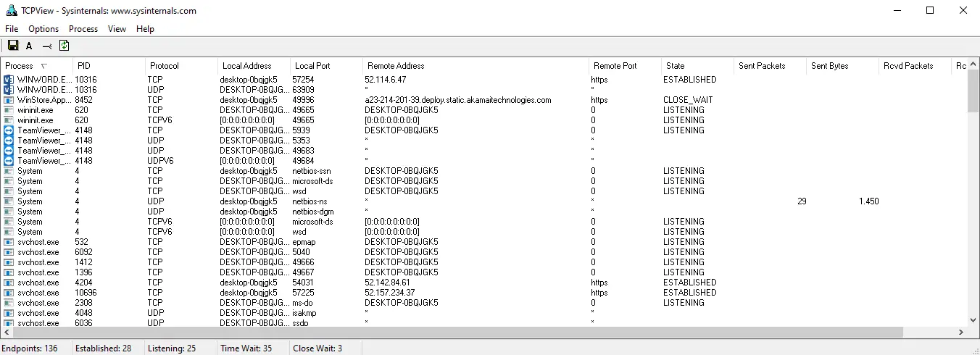Click the sent bytes value 1.450
The height and width of the screenshot is (355, 980).
868,201
